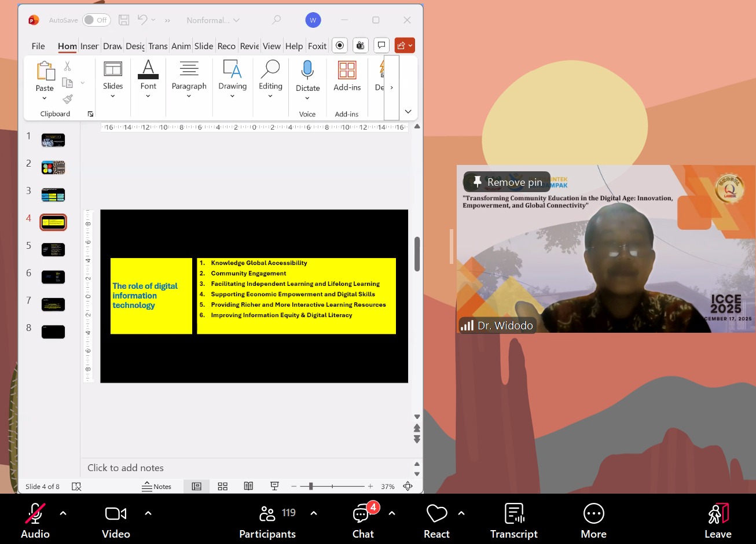Open the File menu
This screenshot has width=756, height=544.
(38, 46)
